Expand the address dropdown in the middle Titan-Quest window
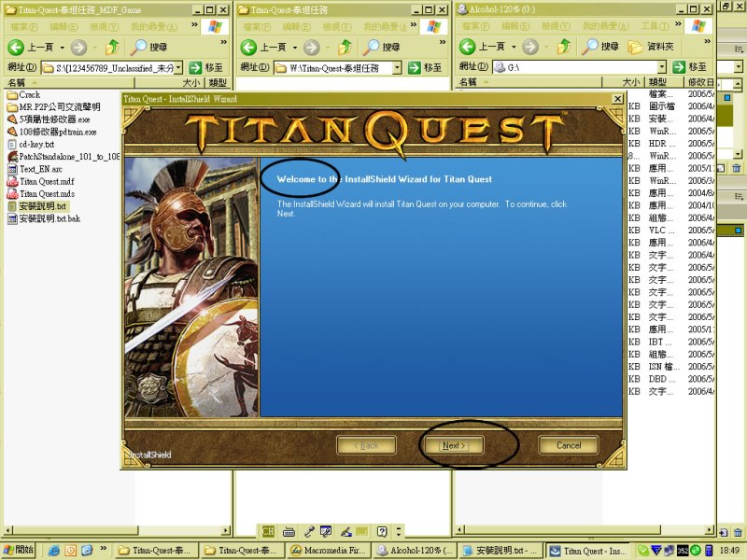The image size is (747, 560). click(x=398, y=67)
